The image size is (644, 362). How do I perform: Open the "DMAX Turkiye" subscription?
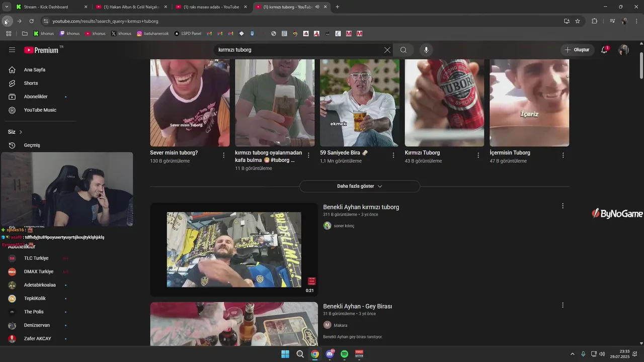pyautogui.click(x=38, y=271)
